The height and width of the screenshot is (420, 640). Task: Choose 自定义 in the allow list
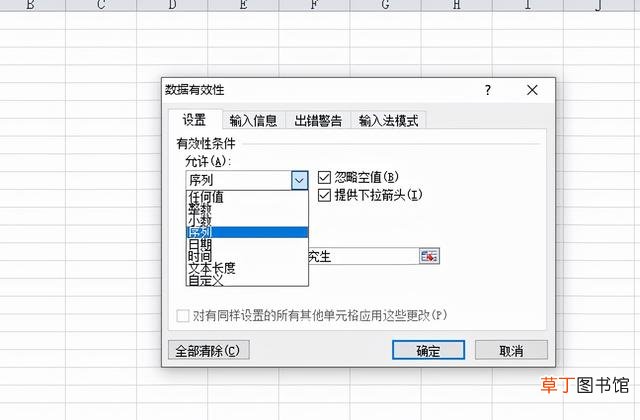click(x=247, y=280)
